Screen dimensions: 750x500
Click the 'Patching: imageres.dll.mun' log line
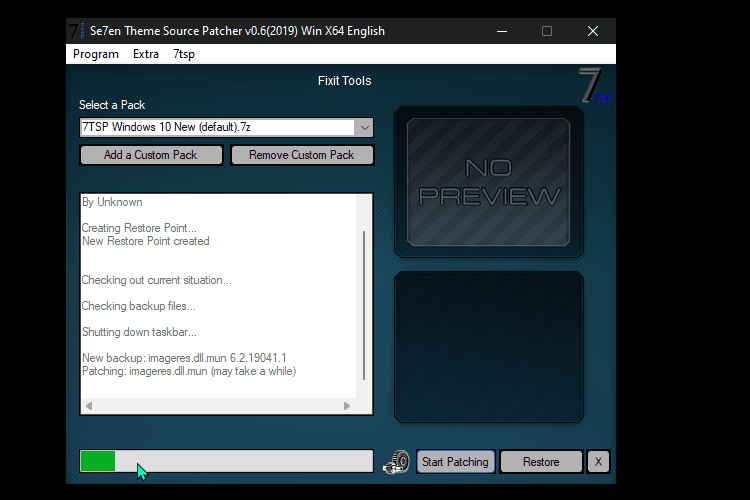point(189,371)
